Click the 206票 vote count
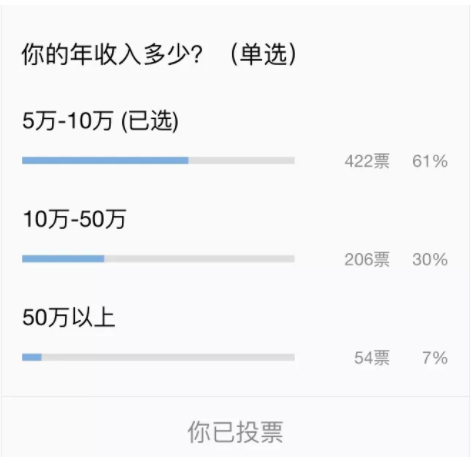The height and width of the screenshot is (463, 472). click(367, 259)
